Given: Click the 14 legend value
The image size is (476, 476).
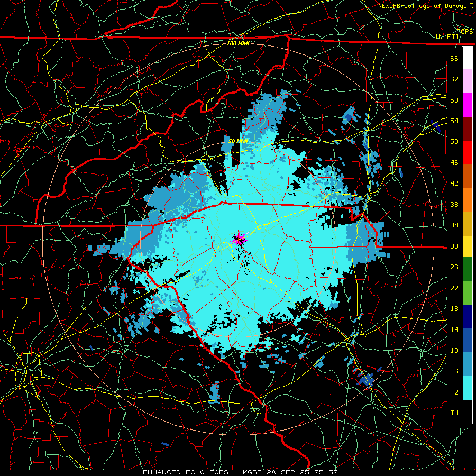Looking at the screenshot, I should 454,329.
